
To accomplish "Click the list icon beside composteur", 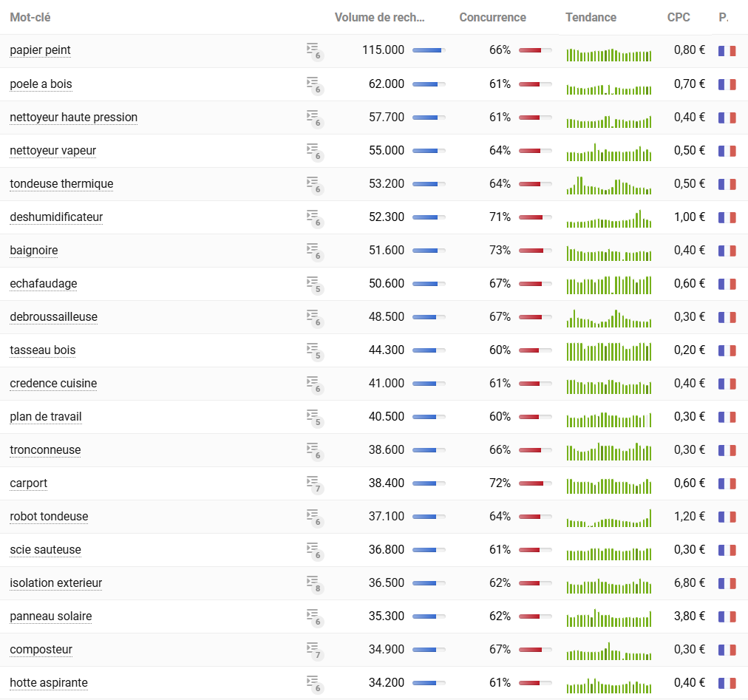I will 313,650.
